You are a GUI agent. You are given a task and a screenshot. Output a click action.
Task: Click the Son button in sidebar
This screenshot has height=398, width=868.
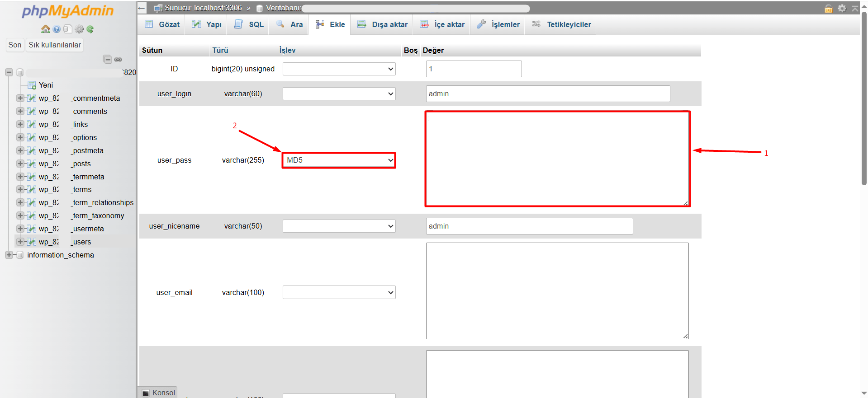click(15, 45)
